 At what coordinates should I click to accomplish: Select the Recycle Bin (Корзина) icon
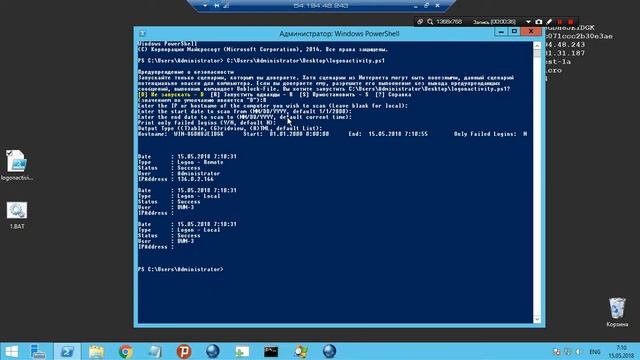point(617,312)
